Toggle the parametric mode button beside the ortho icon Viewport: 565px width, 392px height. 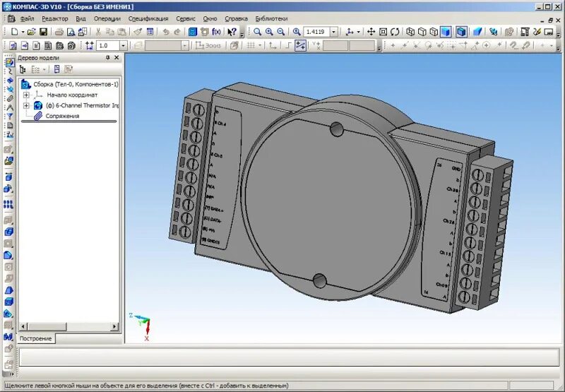tap(300, 46)
